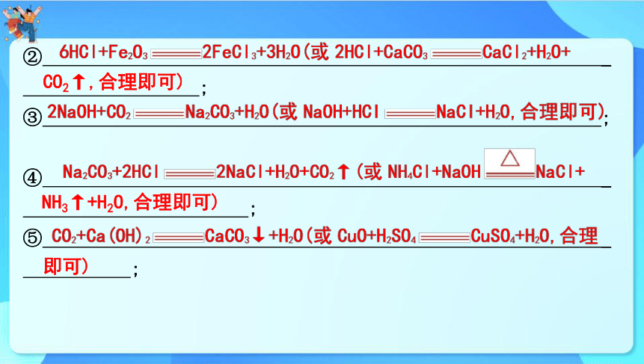Click the text 'CuO+H₂SO₄'
644x364 pixels.
pyautogui.click(x=377, y=236)
